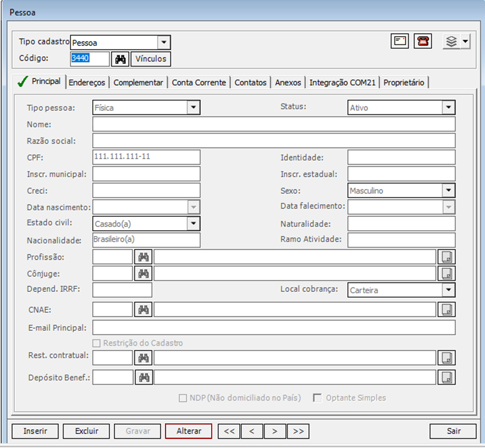Click the Inserir button
Screen dimensions: 485x448
(x=35, y=431)
